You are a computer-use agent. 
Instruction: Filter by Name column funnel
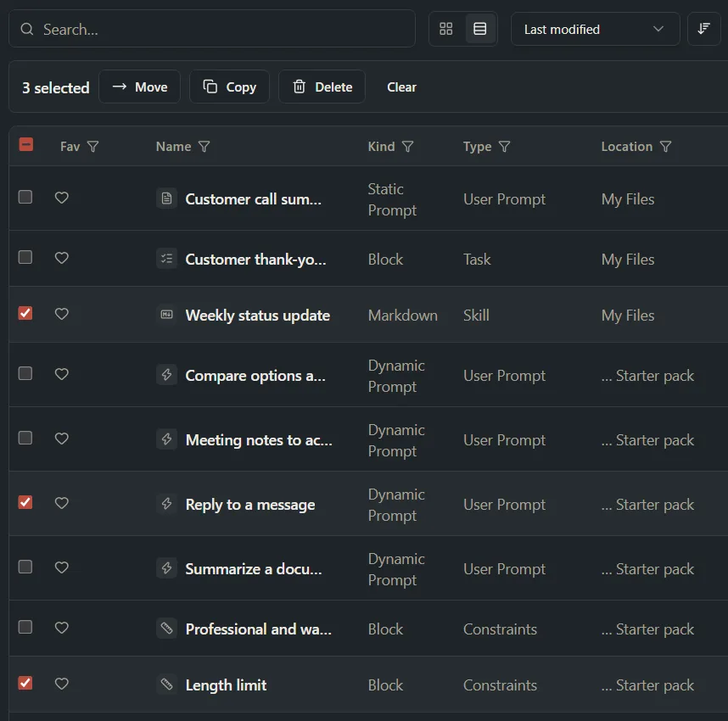click(204, 147)
